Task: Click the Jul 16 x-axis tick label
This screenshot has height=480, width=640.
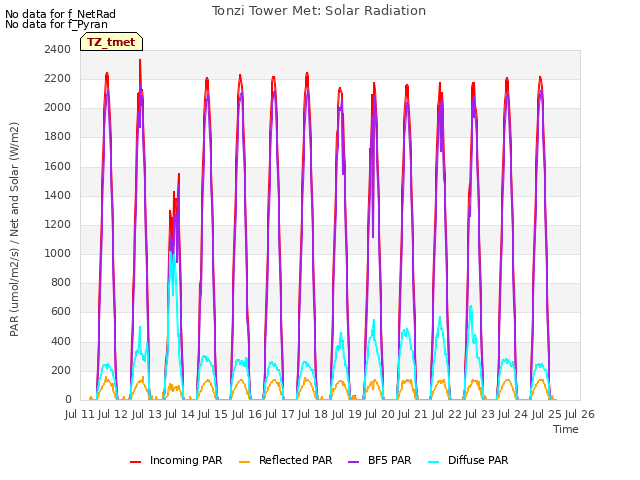Action: click(247, 414)
